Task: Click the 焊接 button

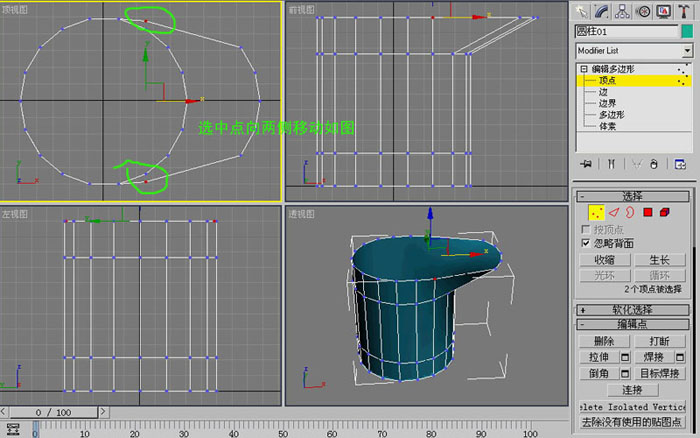Action: tap(654, 357)
